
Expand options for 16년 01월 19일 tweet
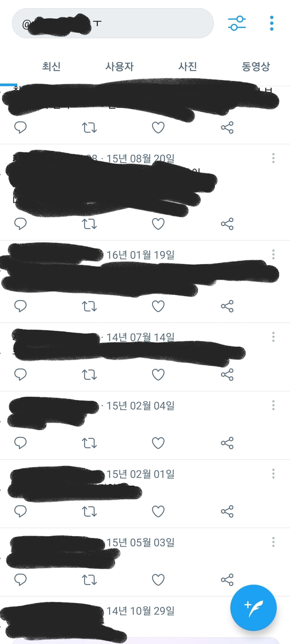pos(273,254)
